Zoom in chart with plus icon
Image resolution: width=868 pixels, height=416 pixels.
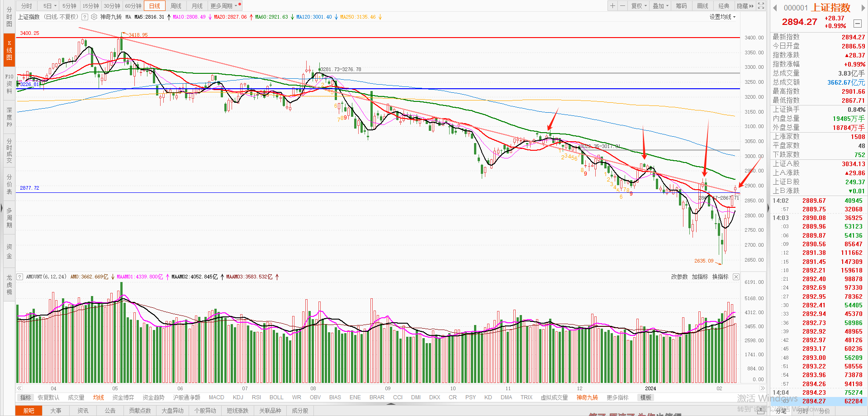coord(612,6)
